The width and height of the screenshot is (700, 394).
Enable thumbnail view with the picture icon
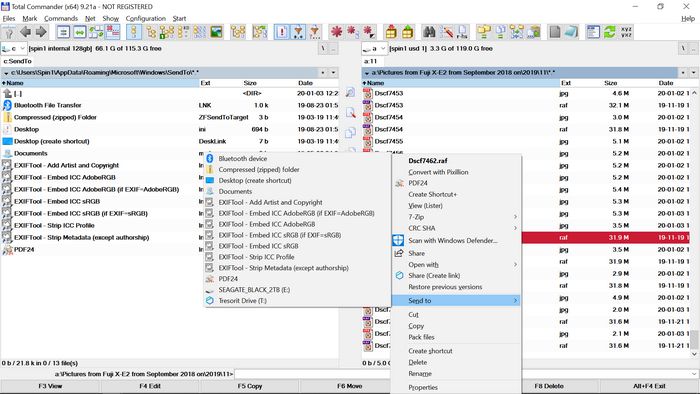click(217, 32)
